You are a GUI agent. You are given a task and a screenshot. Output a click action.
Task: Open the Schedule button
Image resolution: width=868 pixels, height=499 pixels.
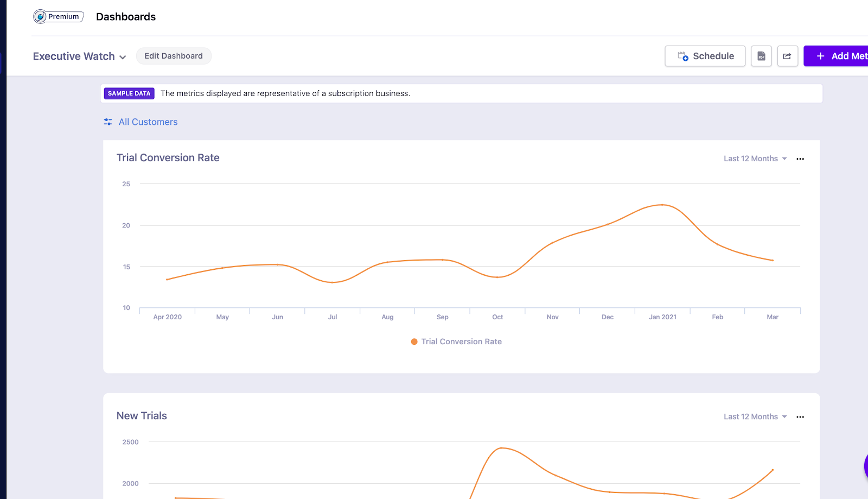tap(705, 56)
